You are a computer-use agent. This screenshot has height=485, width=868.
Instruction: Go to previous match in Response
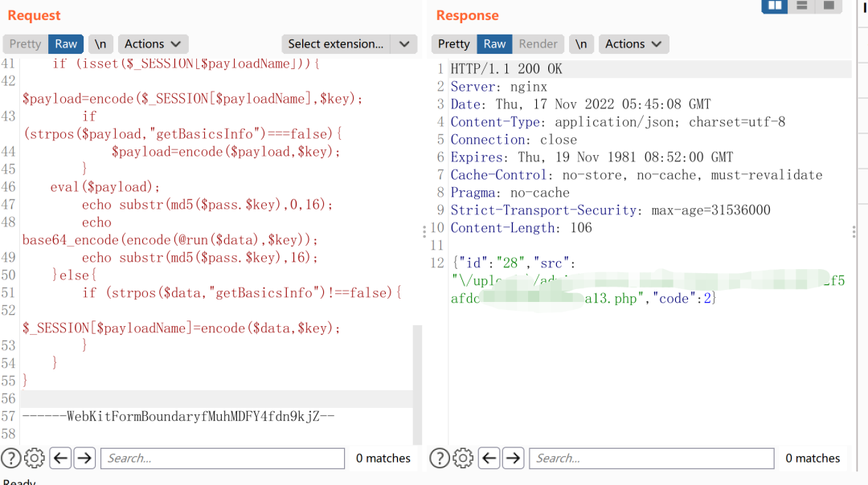(x=489, y=458)
